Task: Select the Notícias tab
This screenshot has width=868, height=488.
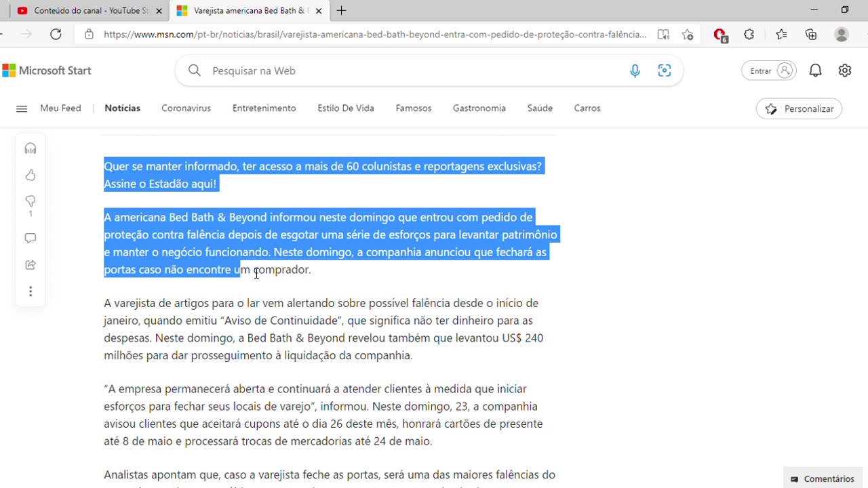Action: [123, 108]
